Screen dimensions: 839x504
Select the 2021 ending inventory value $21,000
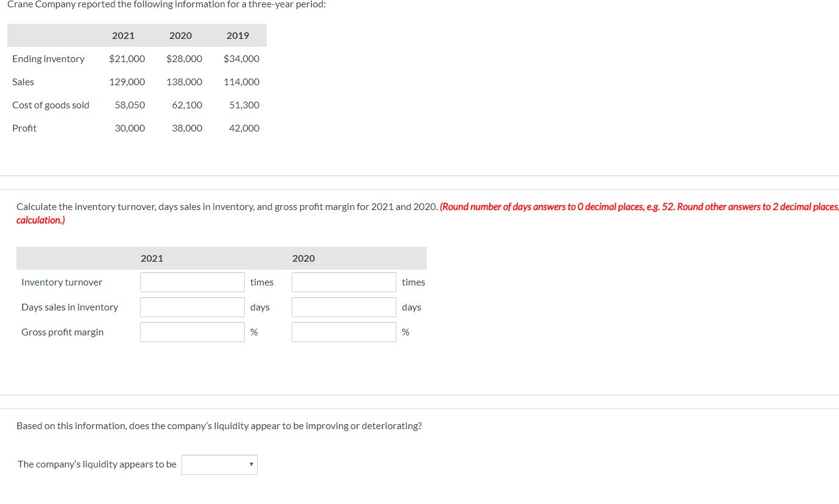(127, 59)
